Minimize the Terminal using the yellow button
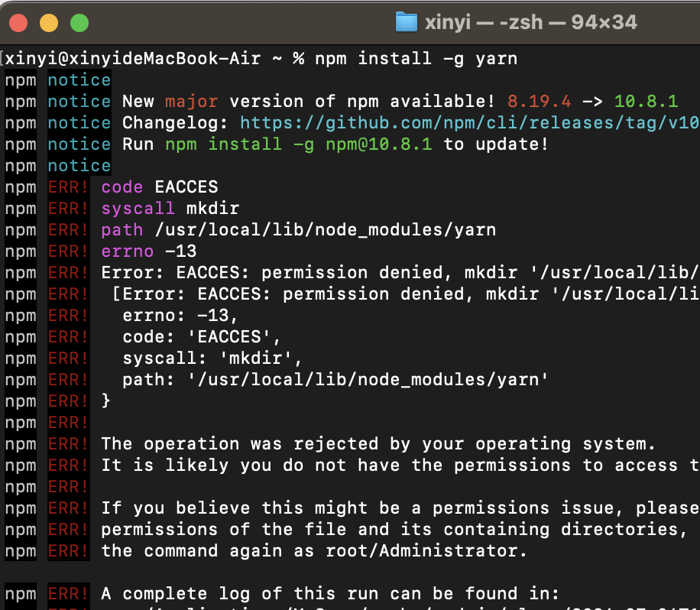 coord(49,23)
